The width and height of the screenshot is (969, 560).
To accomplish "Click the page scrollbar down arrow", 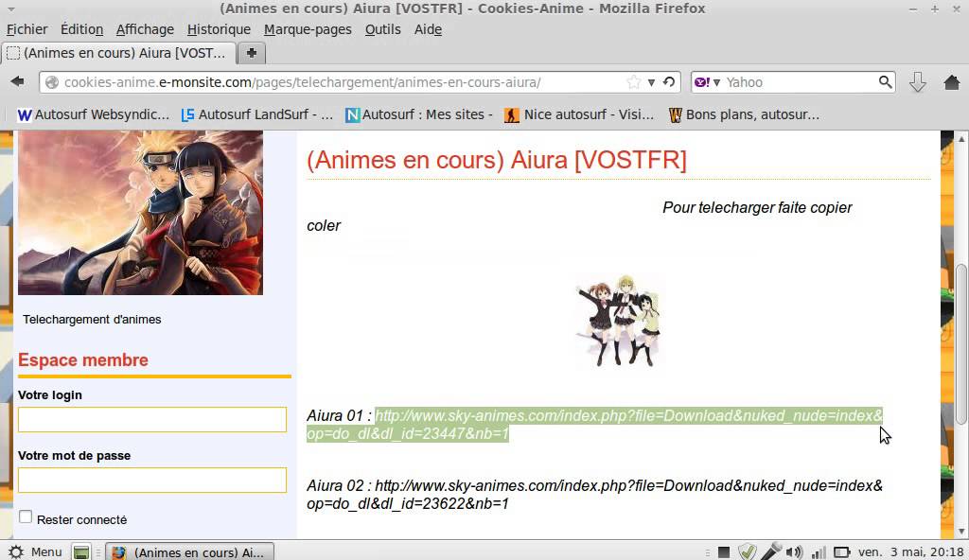I will [x=961, y=531].
